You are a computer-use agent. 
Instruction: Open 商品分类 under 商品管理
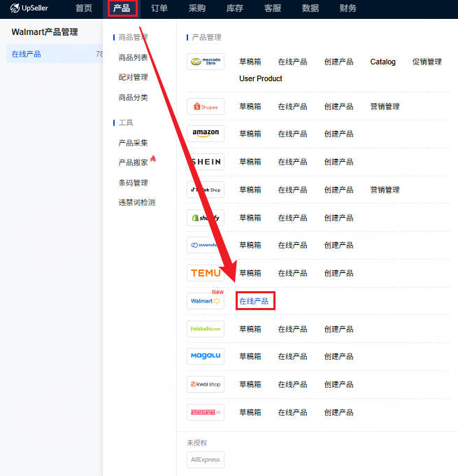pyautogui.click(x=133, y=97)
